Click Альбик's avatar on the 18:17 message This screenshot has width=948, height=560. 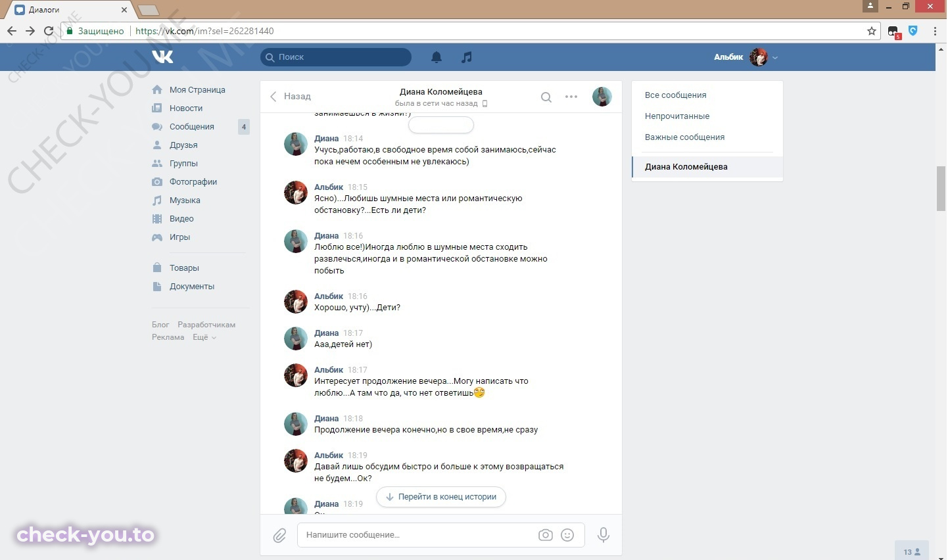296,375
